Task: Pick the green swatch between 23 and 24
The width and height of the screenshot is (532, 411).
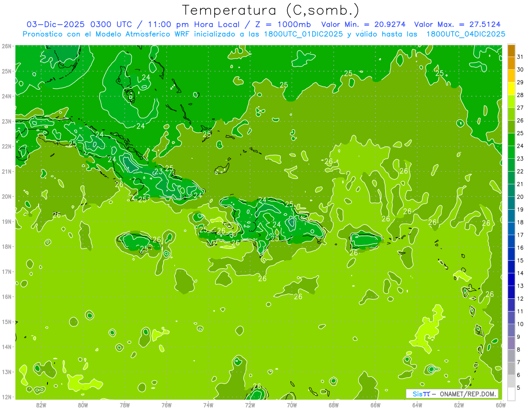Action: [x=511, y=152]
